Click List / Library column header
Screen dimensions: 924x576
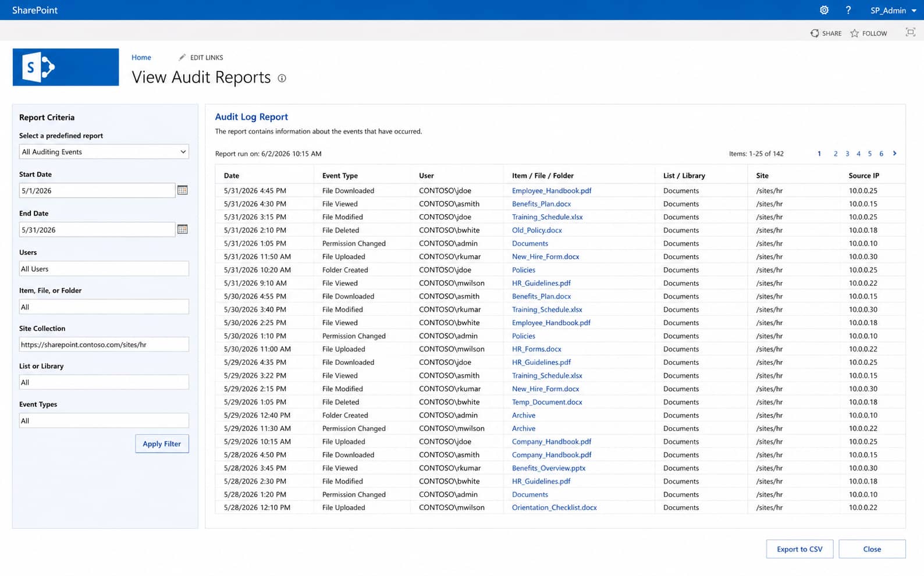point(684,176)
